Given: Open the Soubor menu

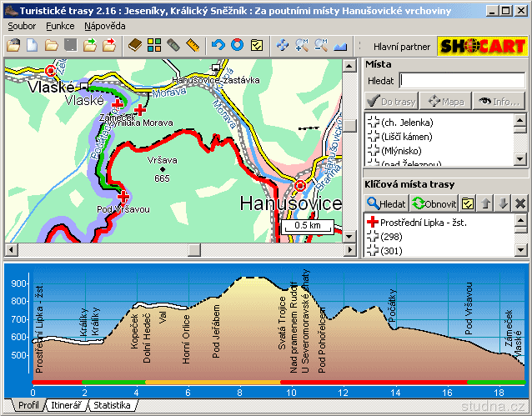Looking at the screenshot, I should point(23,26).
